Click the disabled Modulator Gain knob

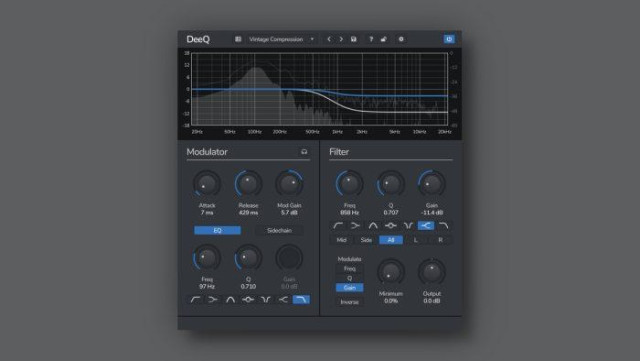click(x=289, y=258)
